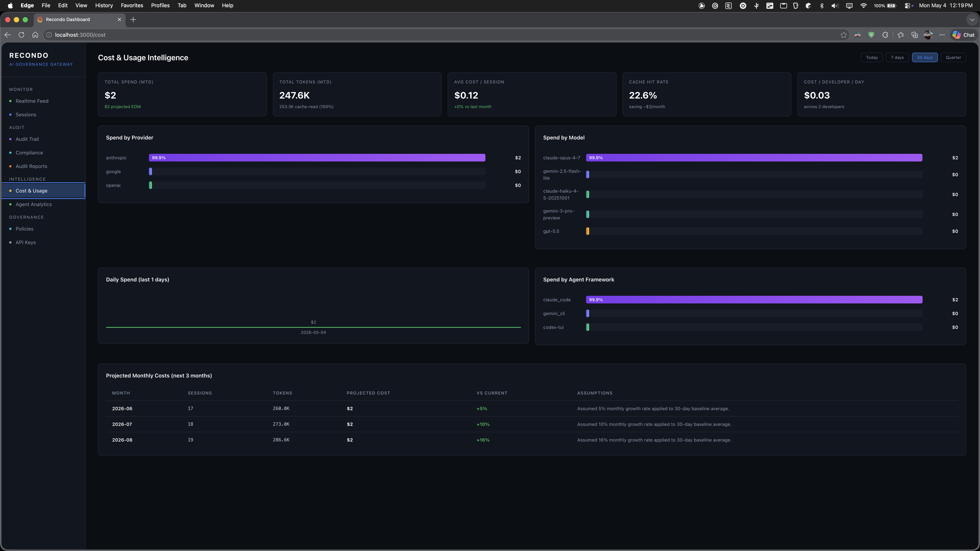Select the Quarter time range

953,57
